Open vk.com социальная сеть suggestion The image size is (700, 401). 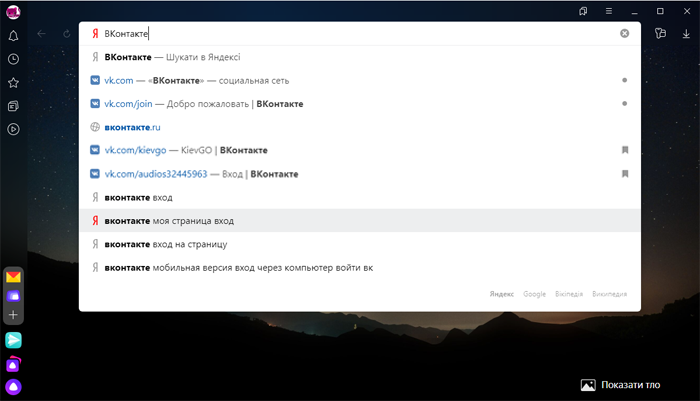click(x=360, y=80)
